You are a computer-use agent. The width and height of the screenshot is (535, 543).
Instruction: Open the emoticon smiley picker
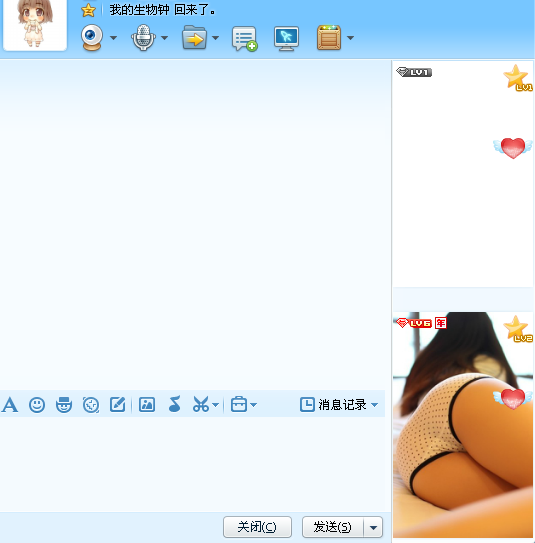(x=37, y=404)
